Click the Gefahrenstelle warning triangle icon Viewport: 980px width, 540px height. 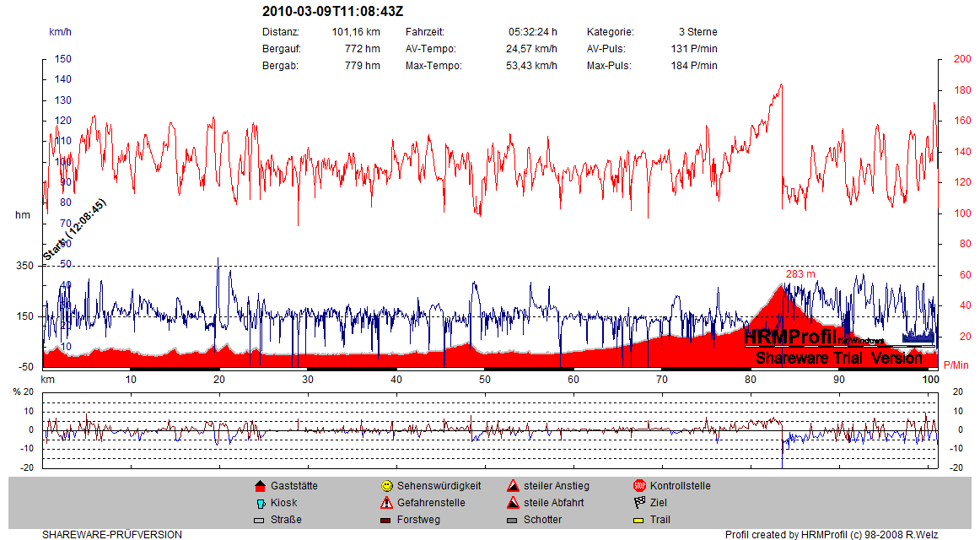386,503
